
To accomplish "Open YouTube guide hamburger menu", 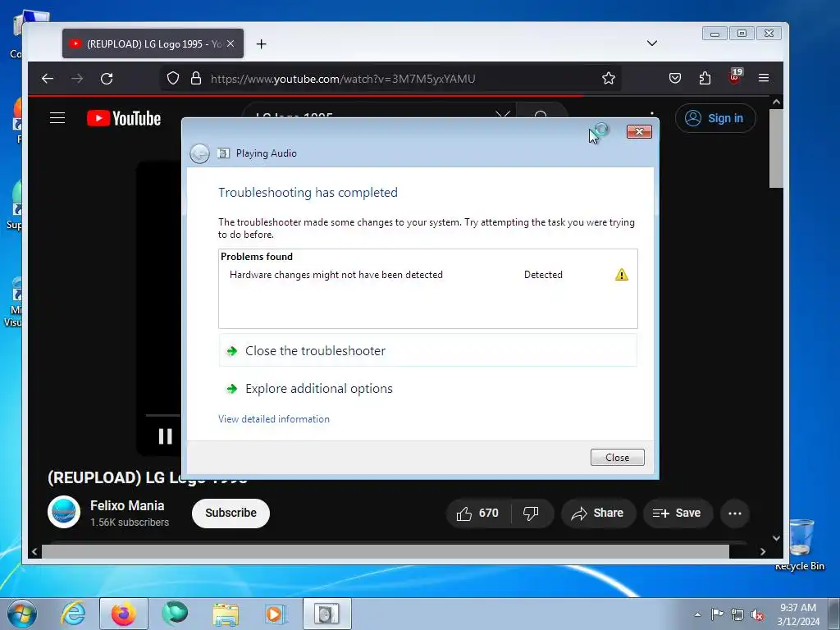I will pos(57,118).
